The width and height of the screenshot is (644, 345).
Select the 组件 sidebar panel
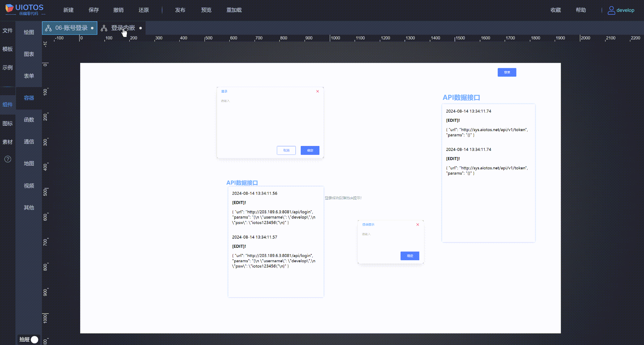8,105
